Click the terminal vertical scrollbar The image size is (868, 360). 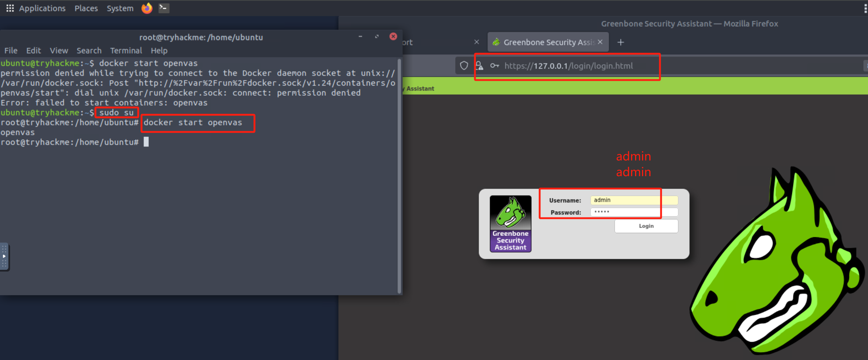point(399,175)
